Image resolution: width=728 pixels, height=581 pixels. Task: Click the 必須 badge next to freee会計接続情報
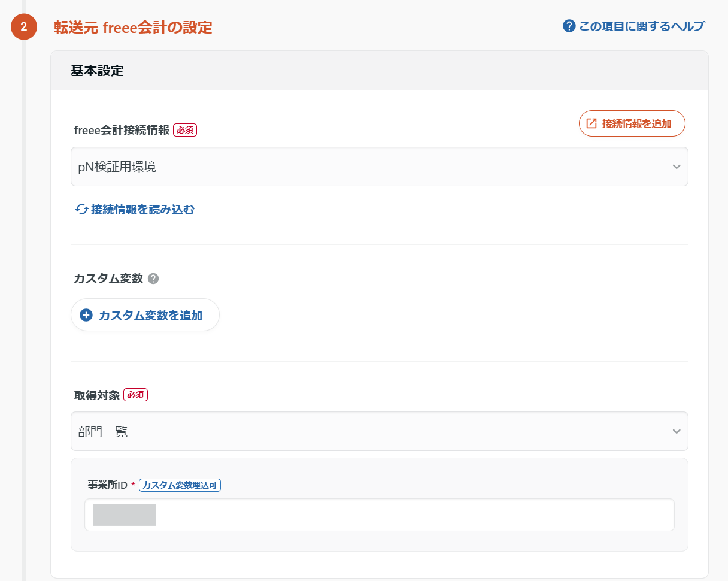click(x=185, y=129)
